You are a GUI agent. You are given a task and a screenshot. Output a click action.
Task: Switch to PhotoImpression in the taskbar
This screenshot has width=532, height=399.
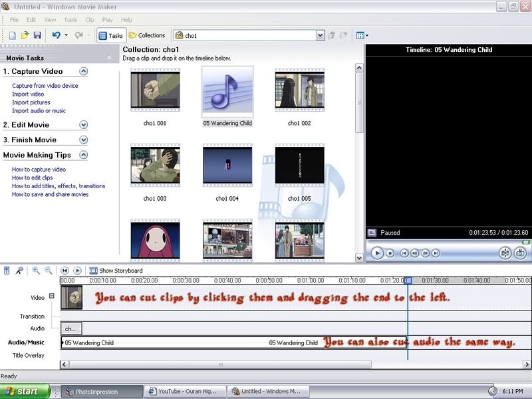pos(102,392)
